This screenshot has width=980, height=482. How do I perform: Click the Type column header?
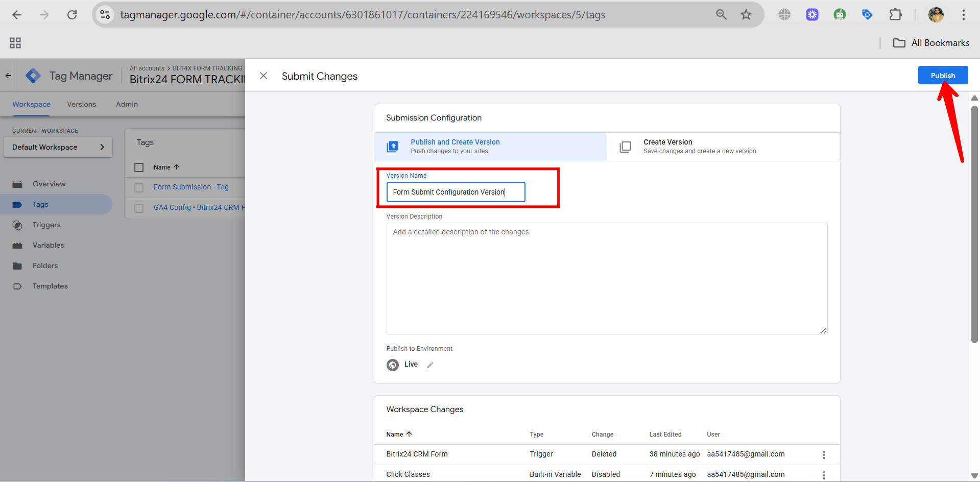click(536, 435)
